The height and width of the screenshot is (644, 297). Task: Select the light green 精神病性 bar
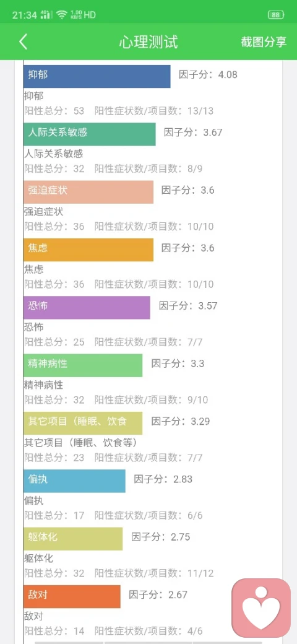(83, 365)
